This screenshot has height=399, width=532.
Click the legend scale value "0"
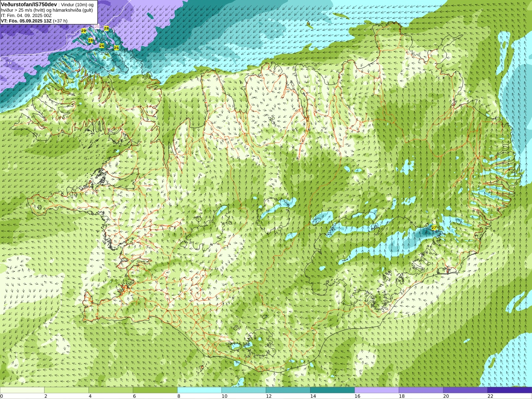2,396
